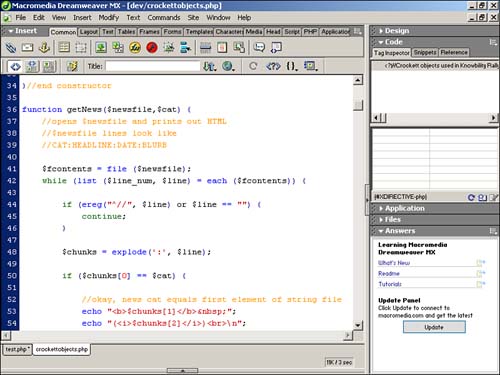Screen dimensions: 500x375
Task: Open the Reference tab in Code panel
Action: tap(454, 53)
